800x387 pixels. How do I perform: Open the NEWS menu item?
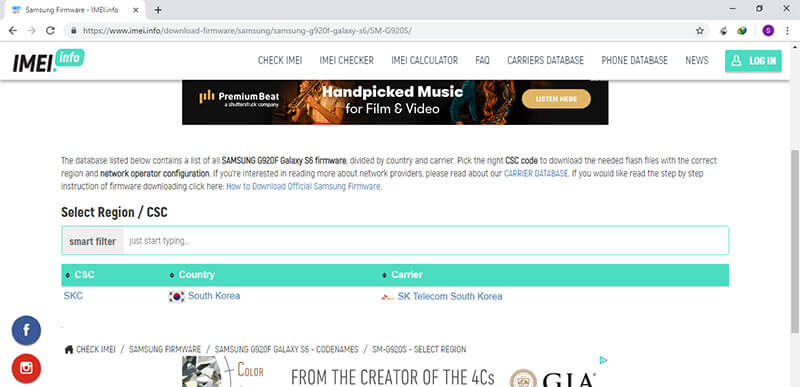[696, 61]
